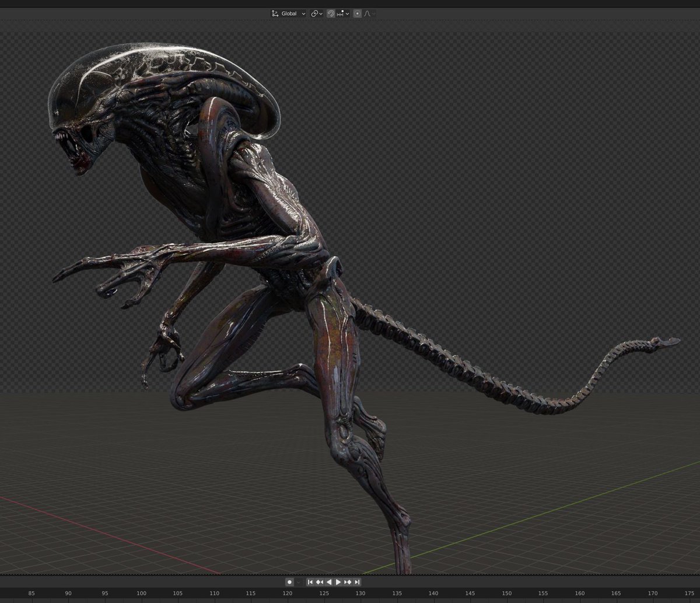Jump to the previous keyframe
Image resolution: width=700 pixels, height=603 pixels.
point(320,582)
